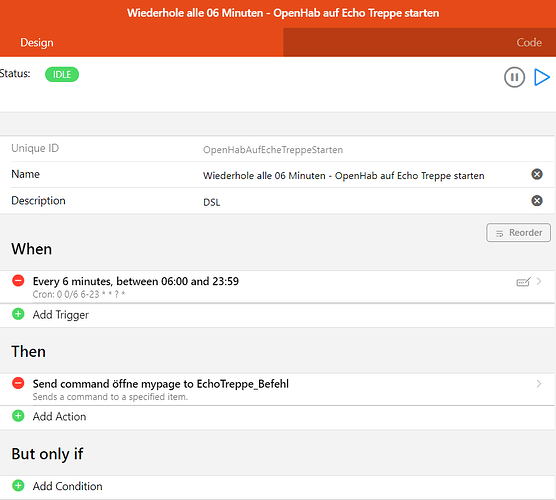556x500 pixels.
Task: Pause the rule with the pause icon
Action: click(514, 77)
